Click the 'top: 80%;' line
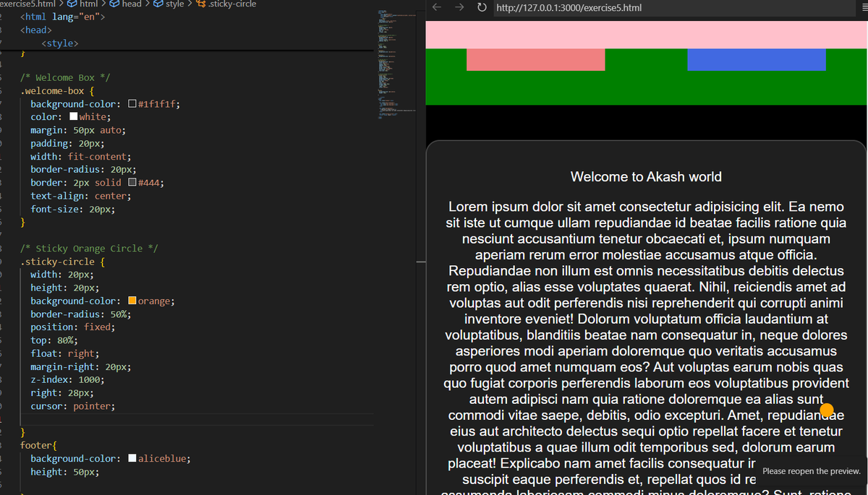Image resolution: width=868 pixels, height=495 pixels. click(x=54, y=340)
